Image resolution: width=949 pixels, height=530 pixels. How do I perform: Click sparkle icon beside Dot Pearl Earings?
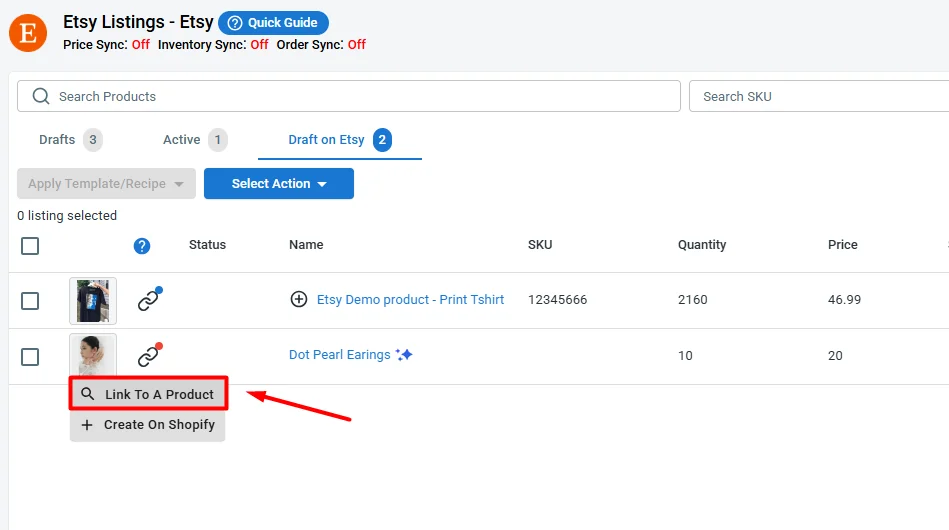coord(404,355)
